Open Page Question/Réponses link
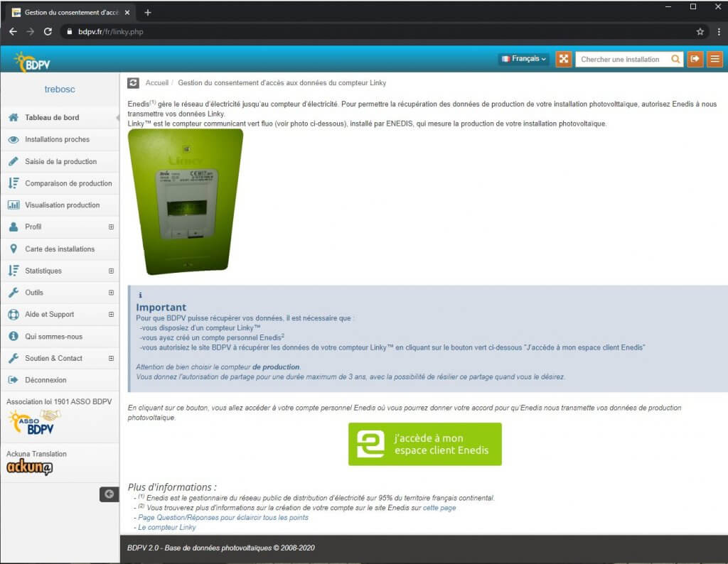Screen dimensions: 728x564 (x=223, y=518)
